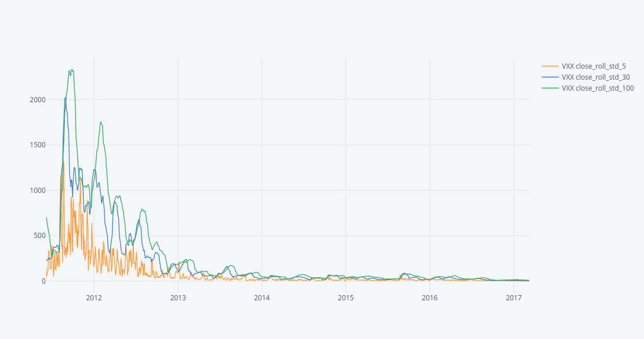
Task: Click the green line's early-2012 peak
Action: point(101,122)
